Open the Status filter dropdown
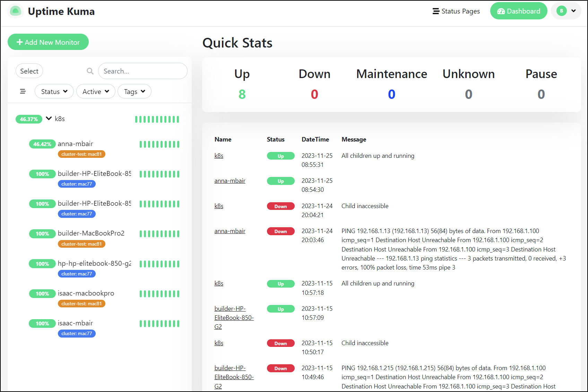 [54, 92]
